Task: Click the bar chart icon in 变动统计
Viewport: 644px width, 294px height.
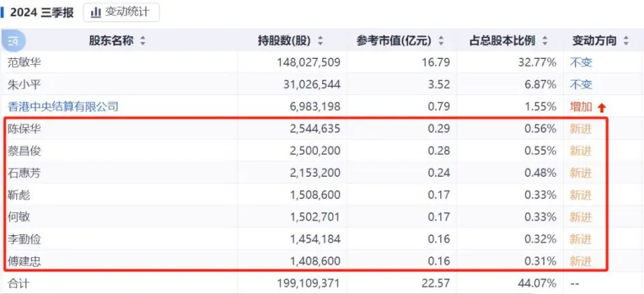Action: point(96,12)
